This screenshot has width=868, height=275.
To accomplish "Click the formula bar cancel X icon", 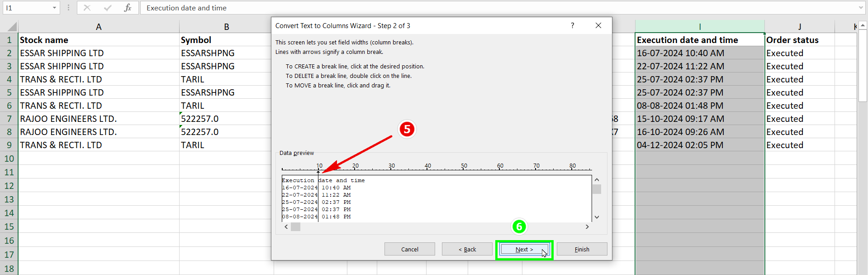I will point(87,8).
